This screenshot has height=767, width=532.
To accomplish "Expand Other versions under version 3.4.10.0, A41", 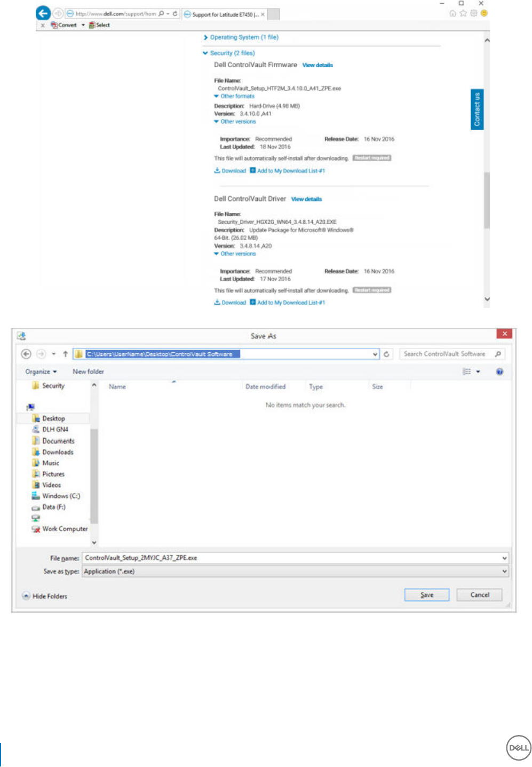I will (x=235, y=122).
